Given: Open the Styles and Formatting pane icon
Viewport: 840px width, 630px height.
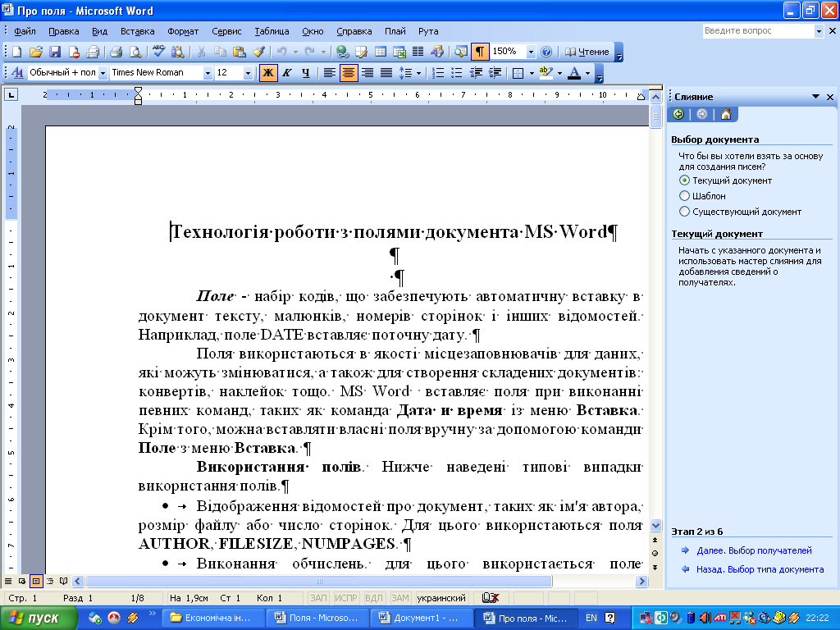Looking at the screenshot, I should coord(17,72).
